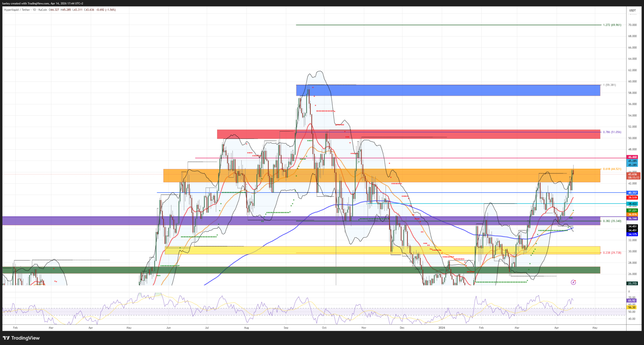Click the 23.772 dark green price tag
The height and width of the screenshot is (345, 644).
(632, 283)
